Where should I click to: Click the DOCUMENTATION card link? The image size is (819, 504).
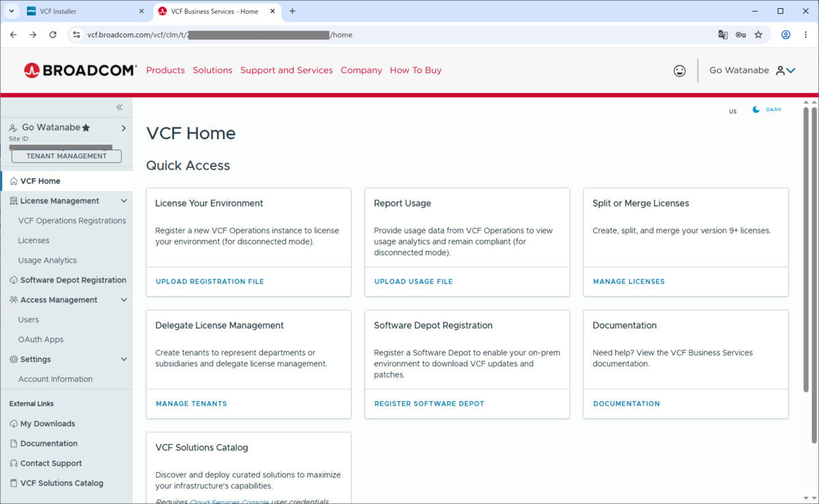[627, 404]
